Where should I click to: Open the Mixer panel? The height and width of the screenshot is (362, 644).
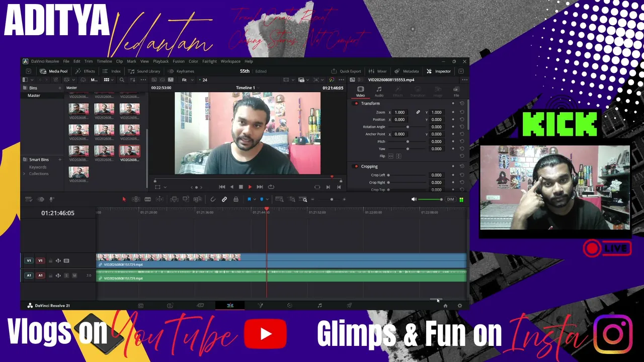click(x=378, y=71)
